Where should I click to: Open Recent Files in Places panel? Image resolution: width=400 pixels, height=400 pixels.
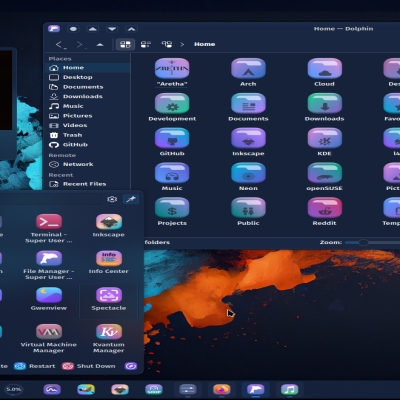88,184
